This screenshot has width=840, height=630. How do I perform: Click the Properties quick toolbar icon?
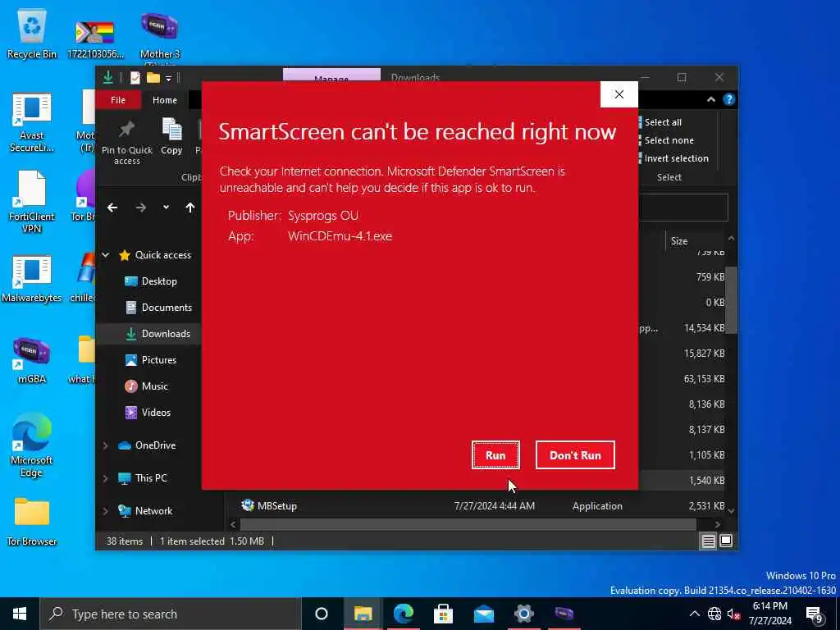135,78
